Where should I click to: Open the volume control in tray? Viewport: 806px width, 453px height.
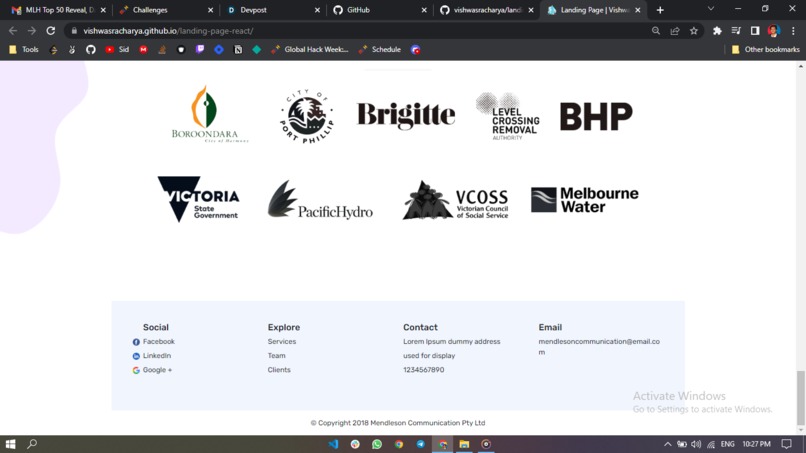696,444
